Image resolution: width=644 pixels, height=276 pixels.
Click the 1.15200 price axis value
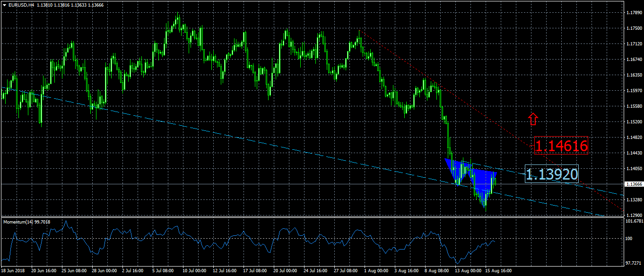[x=633, y=121]
